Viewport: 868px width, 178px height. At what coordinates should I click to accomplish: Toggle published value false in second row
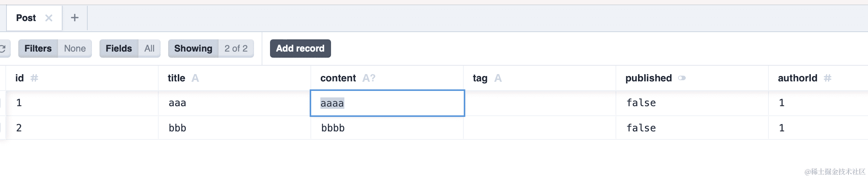pos(641,128)
